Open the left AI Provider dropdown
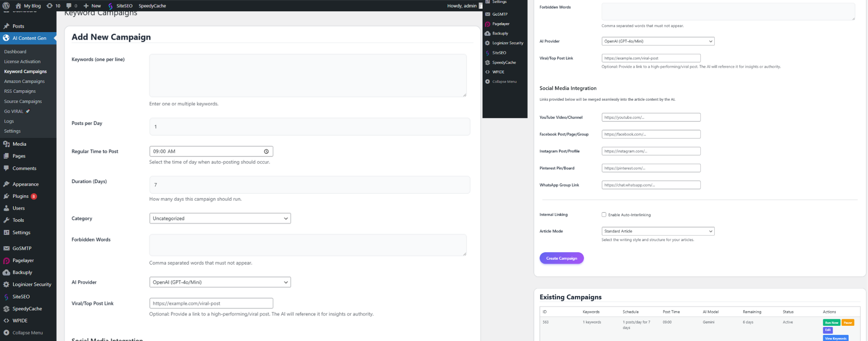This screenshot has width=868, height=341. (x=220, y=282)
